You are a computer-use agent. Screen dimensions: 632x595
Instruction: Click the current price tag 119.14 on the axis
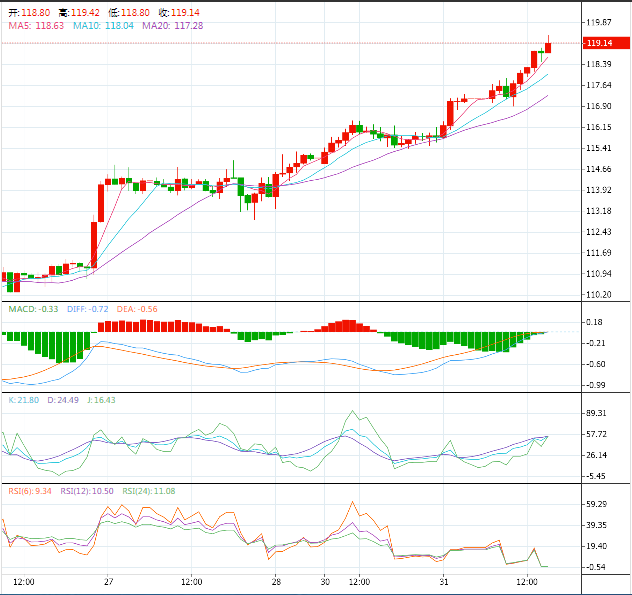click(x=600, y=43)
